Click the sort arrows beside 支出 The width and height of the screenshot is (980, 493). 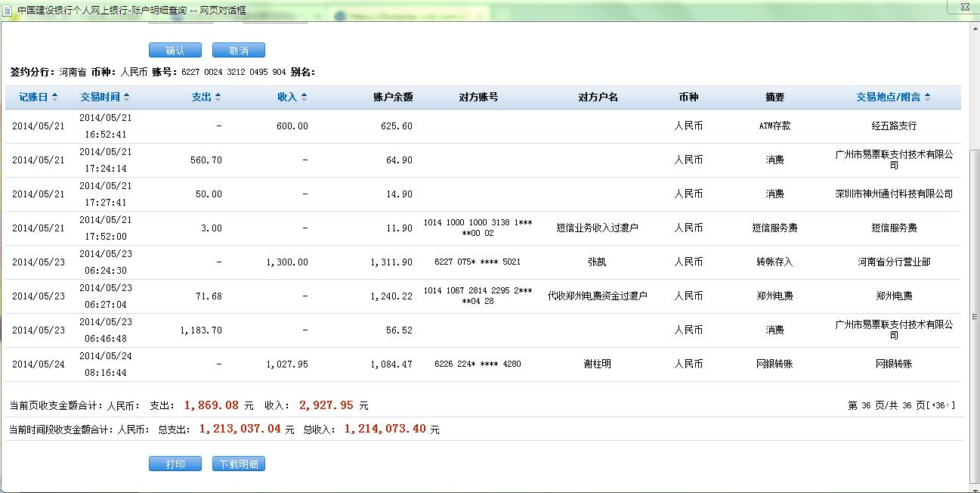point(218,98)
